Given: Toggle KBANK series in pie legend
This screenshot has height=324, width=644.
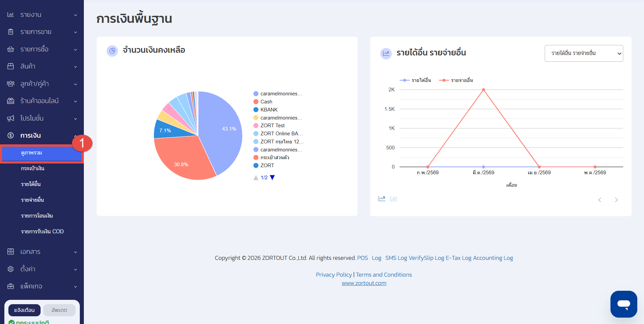Looking at the screenshot, I should click(x=266, y=110).
